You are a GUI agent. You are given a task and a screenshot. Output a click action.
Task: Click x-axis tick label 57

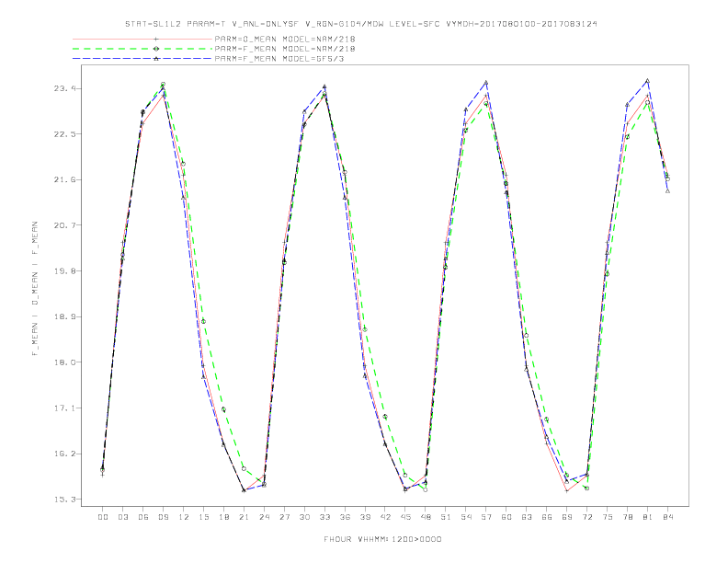coord(486,517)
